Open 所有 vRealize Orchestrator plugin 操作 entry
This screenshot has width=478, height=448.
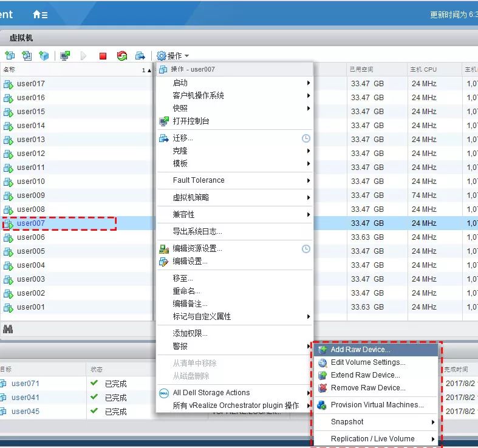(x=234, y=406)
